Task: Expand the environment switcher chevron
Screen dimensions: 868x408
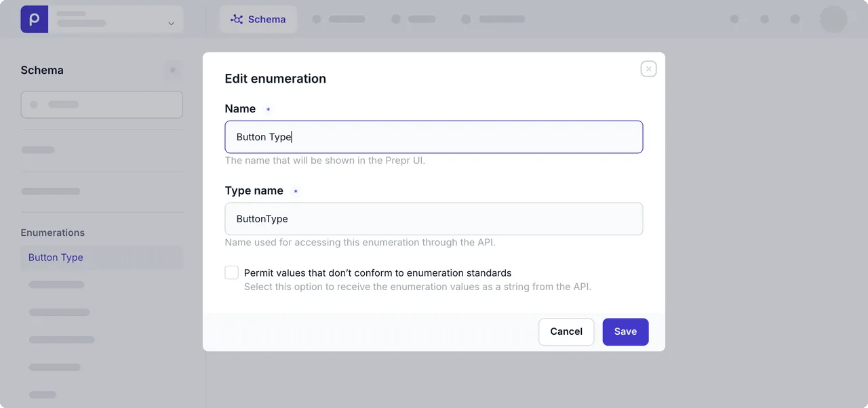Action: coord(171,23)
